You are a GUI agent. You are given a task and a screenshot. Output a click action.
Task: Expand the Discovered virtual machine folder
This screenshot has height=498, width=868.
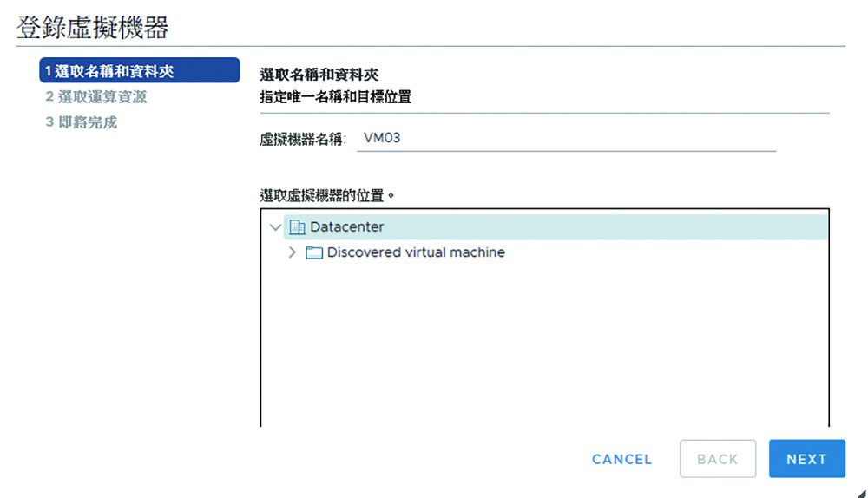tap(293, 252)
